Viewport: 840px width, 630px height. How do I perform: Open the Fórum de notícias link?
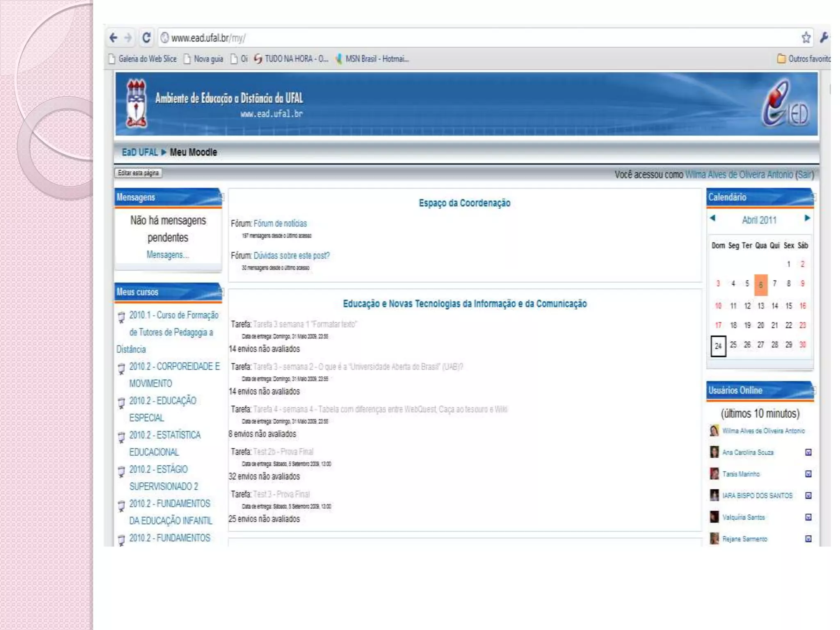pyautogui.click(x=280, y=224)
